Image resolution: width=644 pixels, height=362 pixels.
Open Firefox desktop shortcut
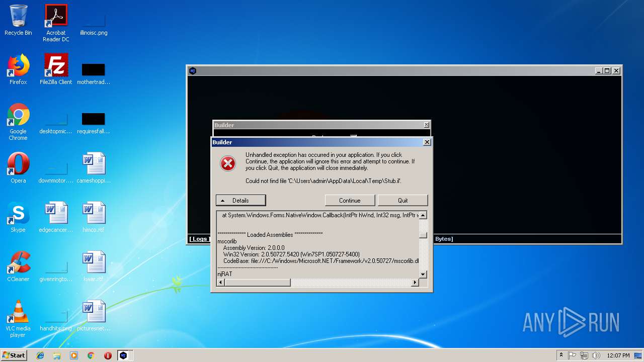[18, 69]
